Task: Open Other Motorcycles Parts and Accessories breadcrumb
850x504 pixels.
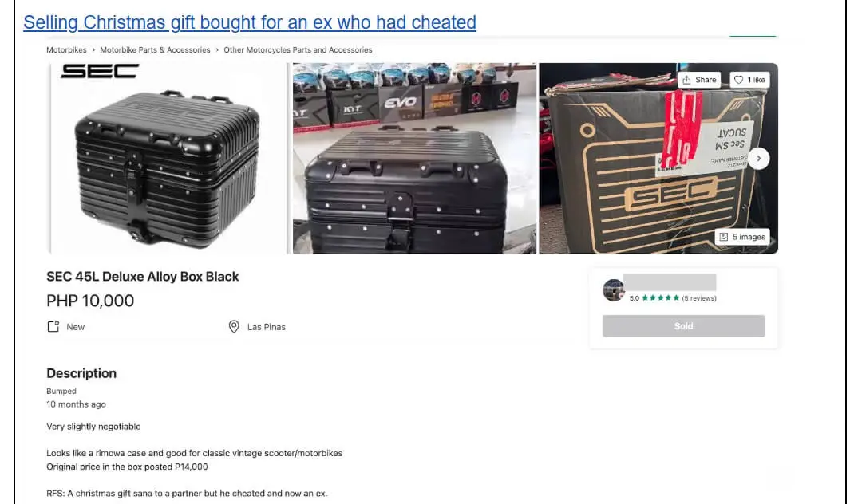Action: point(298,50)
